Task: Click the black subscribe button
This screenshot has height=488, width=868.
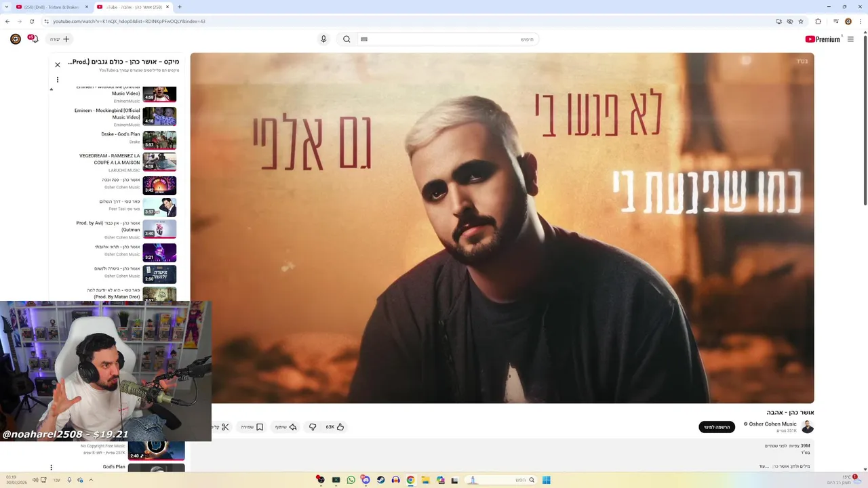Action: tap(717, 427)
